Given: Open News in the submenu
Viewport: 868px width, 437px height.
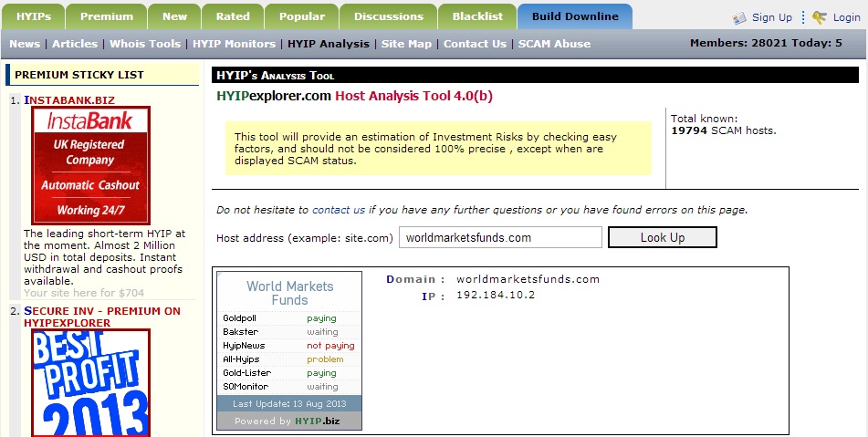Looking at the screenshot, I should 25,44.
